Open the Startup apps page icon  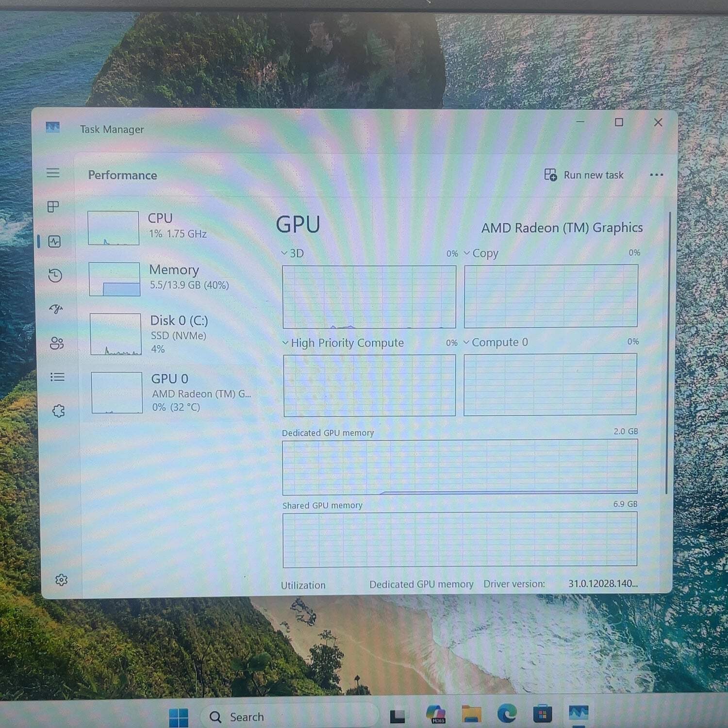tap(56, 309)
